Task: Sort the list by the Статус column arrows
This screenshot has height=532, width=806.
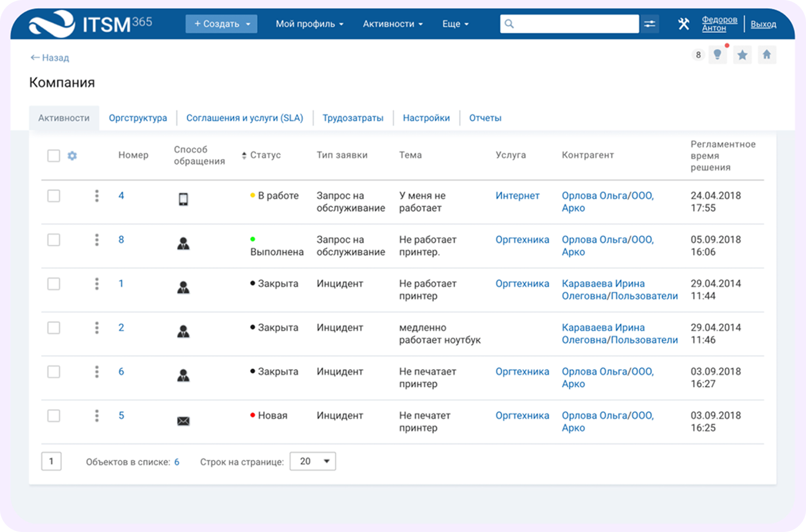Action: 244,155
